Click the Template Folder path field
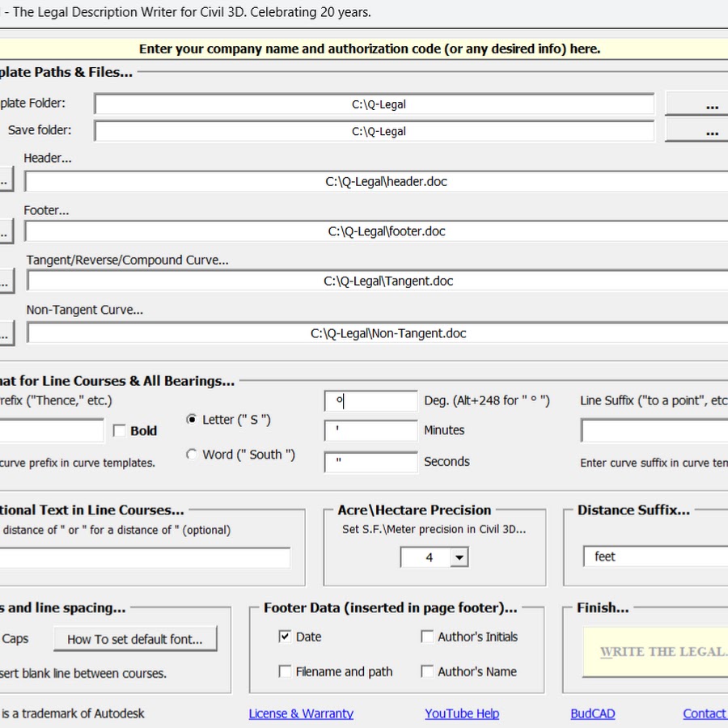Viewport: 728px width, 728px height. tap(375, 104)
